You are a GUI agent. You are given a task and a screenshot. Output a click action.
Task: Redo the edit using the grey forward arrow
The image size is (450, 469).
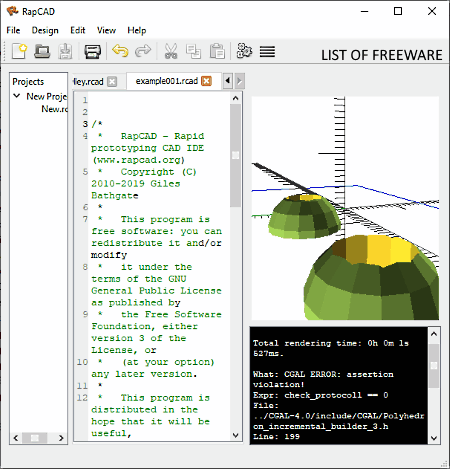143,51
